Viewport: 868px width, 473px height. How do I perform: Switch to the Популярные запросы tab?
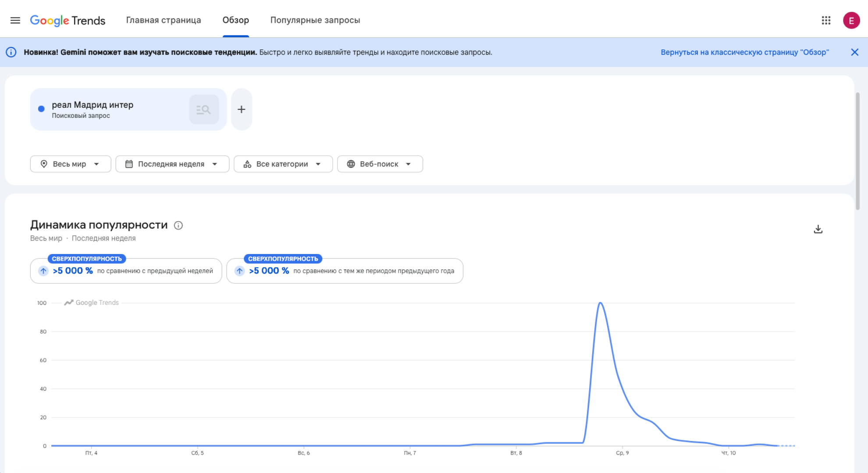click(x=315, y=20)
